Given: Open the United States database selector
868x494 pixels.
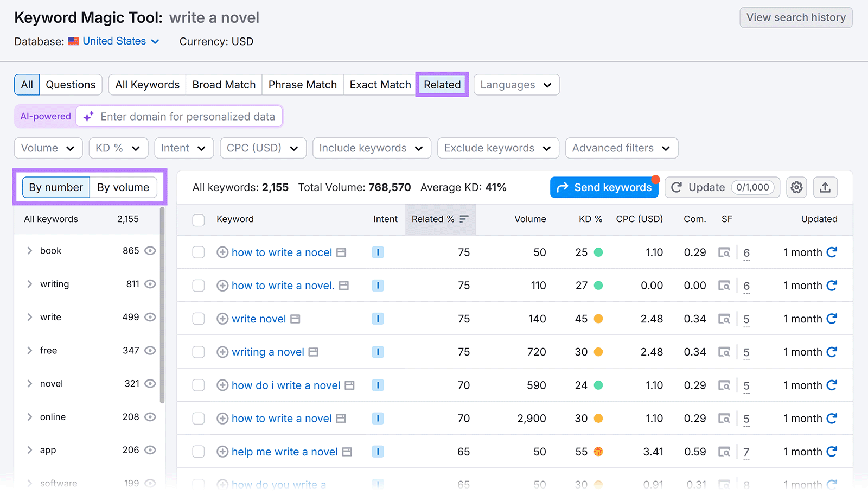Looking at the screenshot, I should pyautogui.click(x=114, y=41).
